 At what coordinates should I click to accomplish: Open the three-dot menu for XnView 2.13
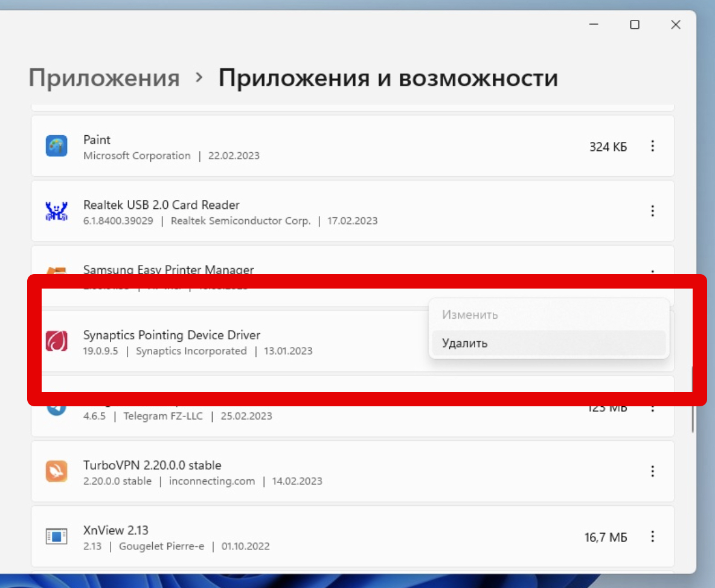point(653,537)
